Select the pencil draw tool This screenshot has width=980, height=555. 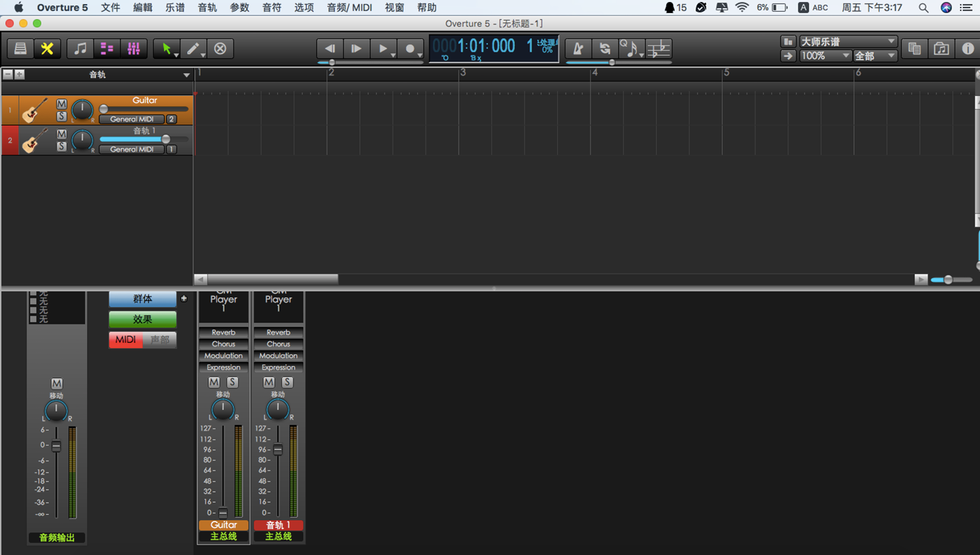click(193, 48)
